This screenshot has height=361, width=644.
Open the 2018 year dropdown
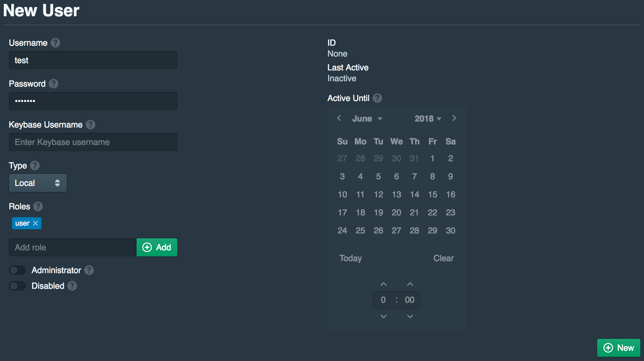point(428,119)
